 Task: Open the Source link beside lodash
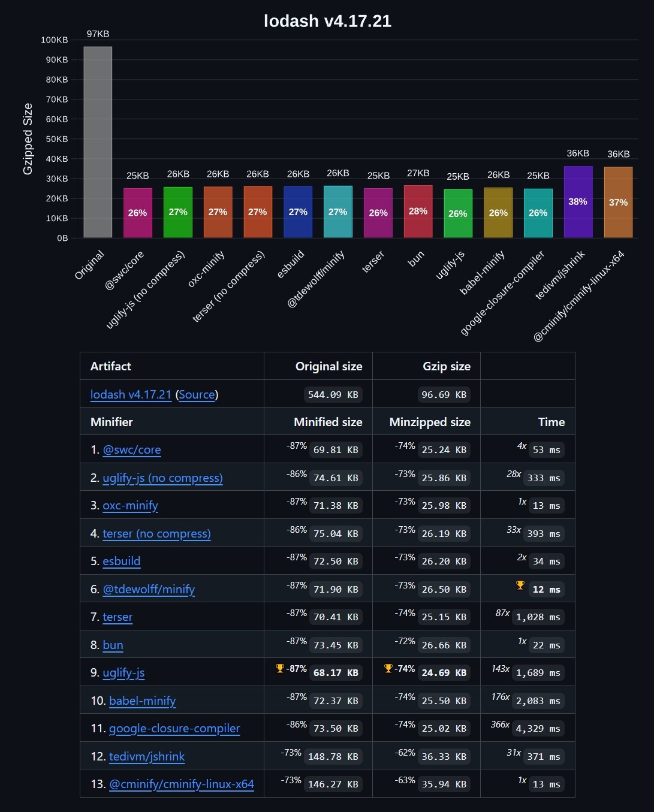(197, 394)
